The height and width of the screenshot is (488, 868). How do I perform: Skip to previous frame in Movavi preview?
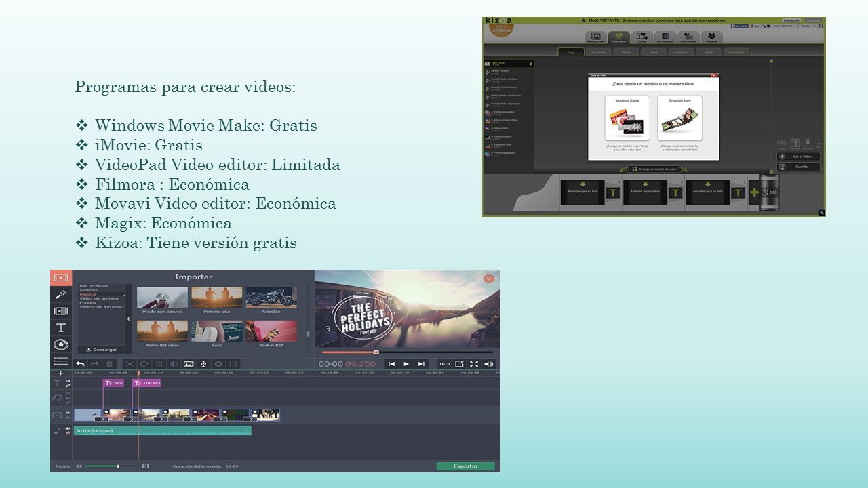[392, 364]
